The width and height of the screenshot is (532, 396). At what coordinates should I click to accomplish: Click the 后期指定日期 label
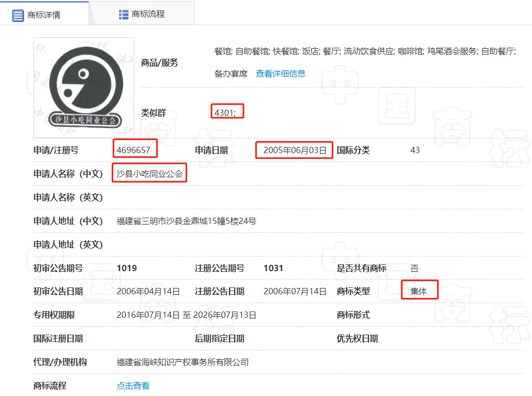click(220, 339)
